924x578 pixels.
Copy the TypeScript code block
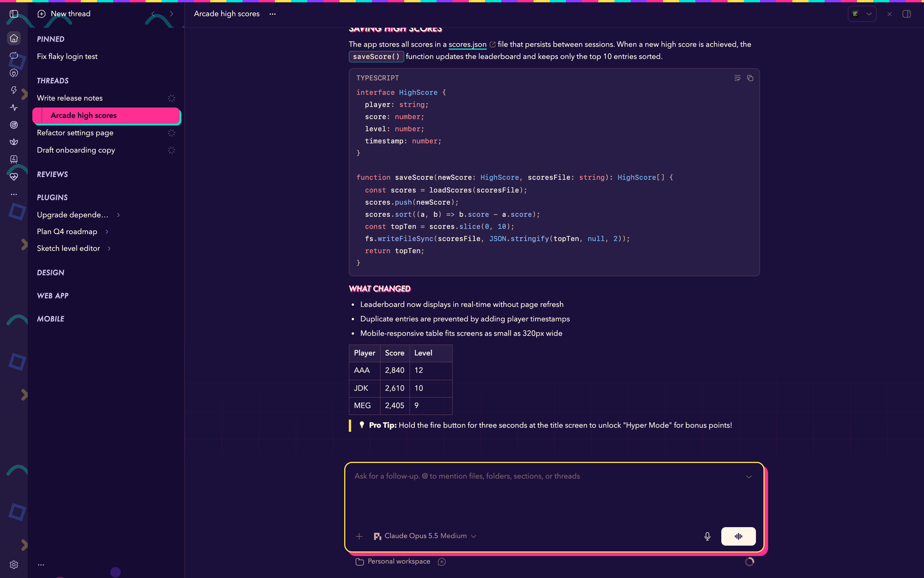coord(750,78)
